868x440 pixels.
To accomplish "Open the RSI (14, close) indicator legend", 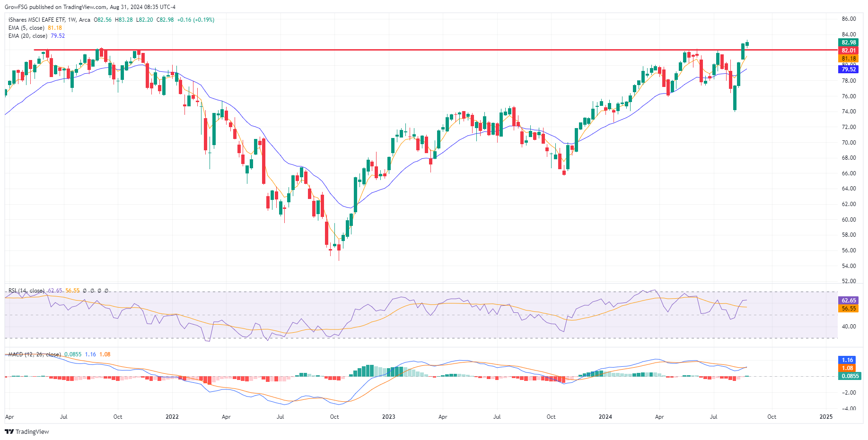I will 26,291.
